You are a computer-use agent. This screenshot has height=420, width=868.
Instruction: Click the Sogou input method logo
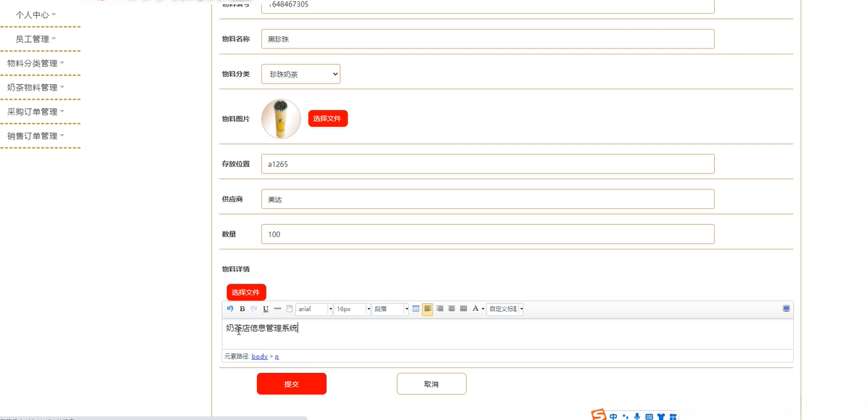tap(599, 415)
